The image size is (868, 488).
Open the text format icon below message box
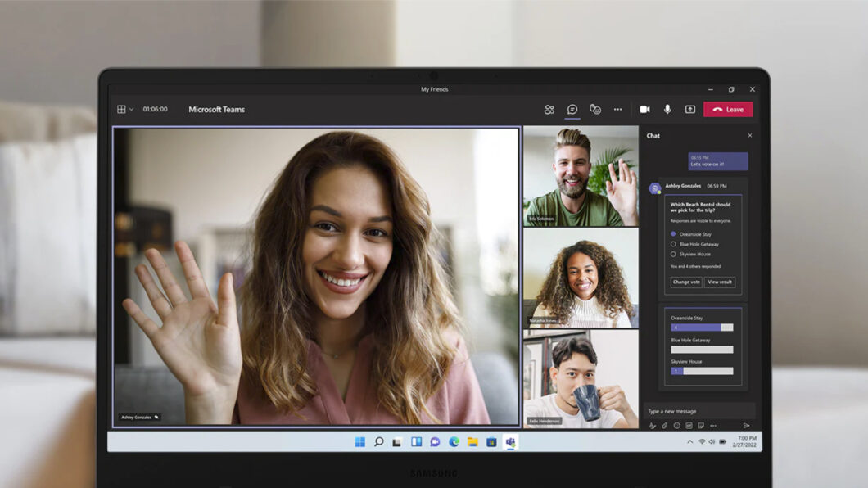click(652, 426)
